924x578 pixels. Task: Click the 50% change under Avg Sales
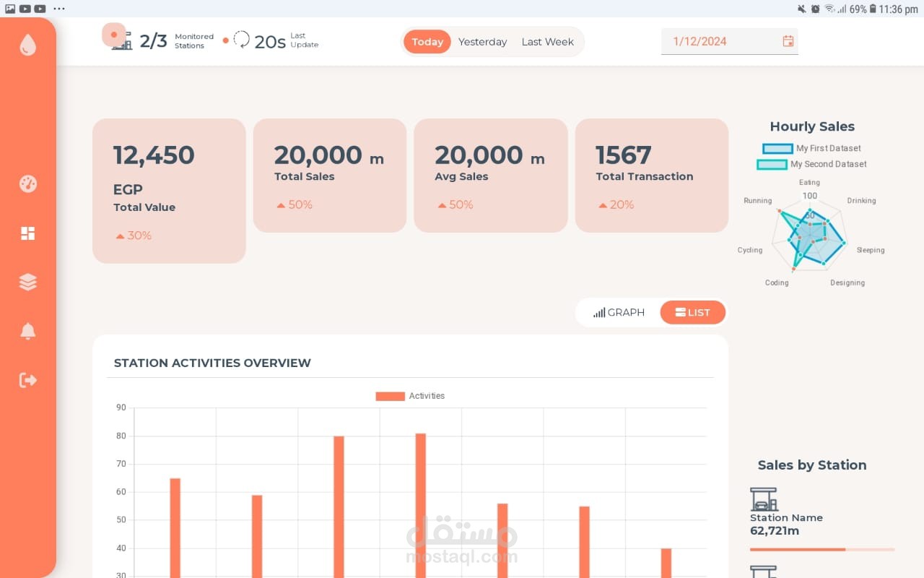(x=456, y=204)
